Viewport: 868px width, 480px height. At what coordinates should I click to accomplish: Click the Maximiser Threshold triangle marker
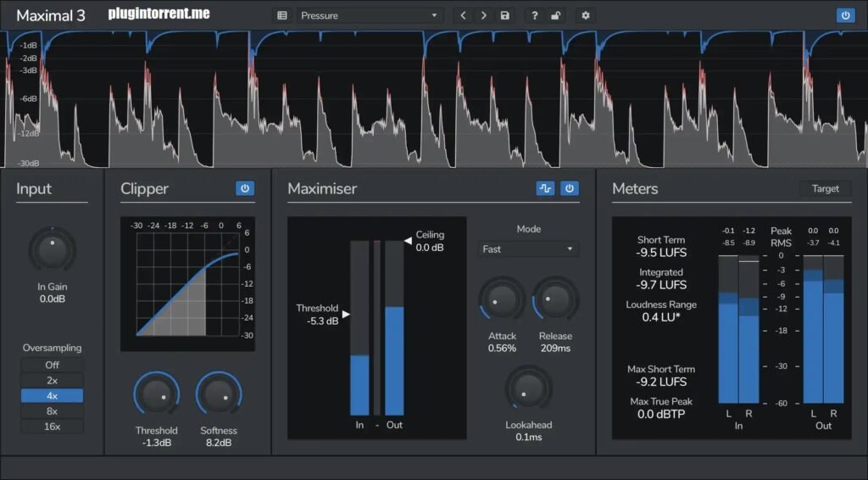(x=346, y=314)
